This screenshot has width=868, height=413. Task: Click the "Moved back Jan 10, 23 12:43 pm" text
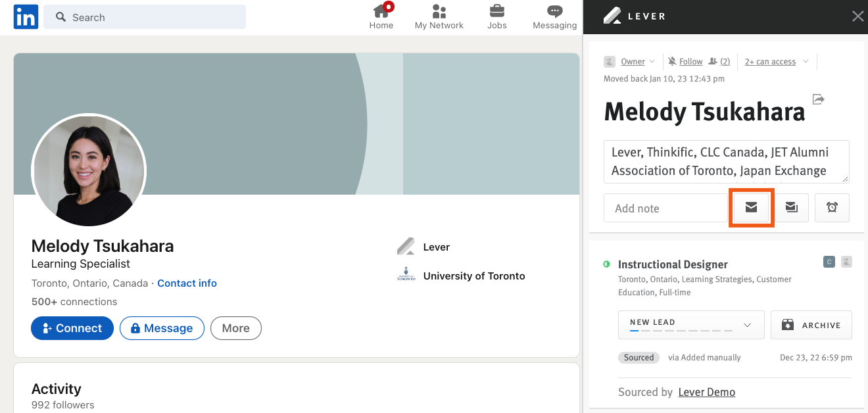pyautogui.click(x=664, y=79)
